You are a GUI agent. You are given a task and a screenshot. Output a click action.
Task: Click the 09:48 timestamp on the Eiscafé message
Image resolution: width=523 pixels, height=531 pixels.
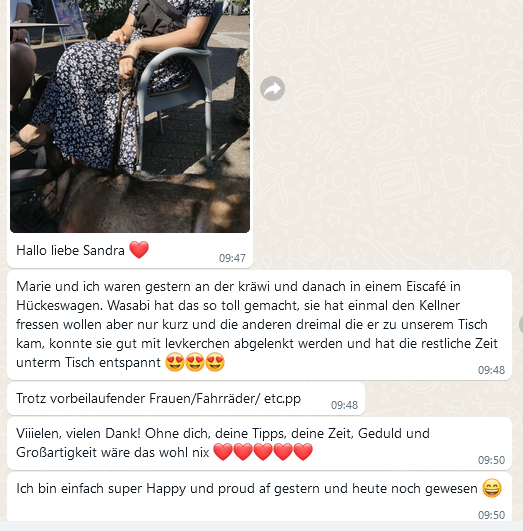pos(491,370)
